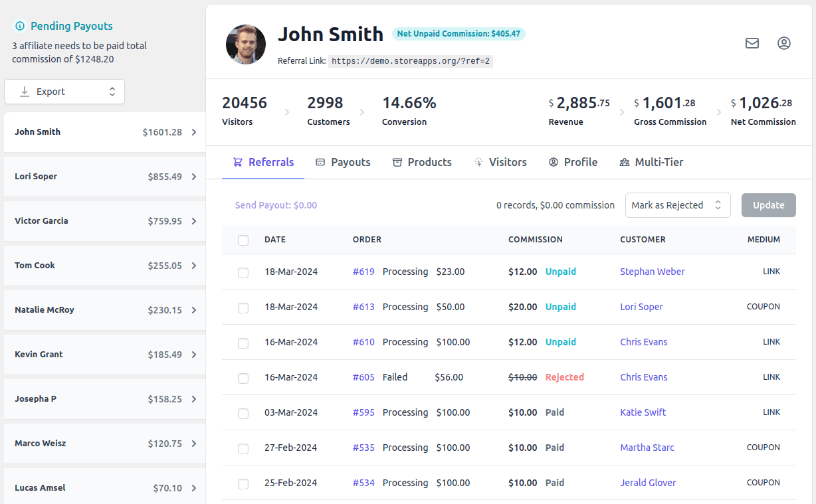Expand Lucas Amsel row chevron
Screen dimensions: 816x504
tap(194, 488)
